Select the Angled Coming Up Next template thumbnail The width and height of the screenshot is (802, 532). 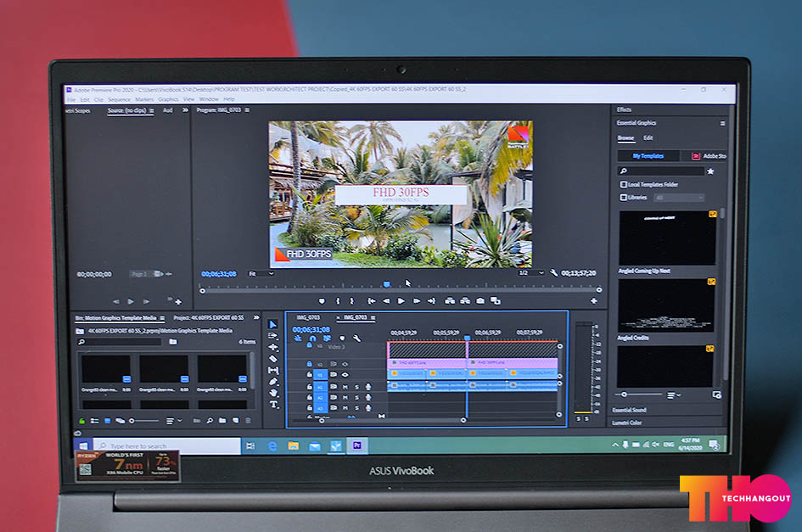click(x=667, y=238)
